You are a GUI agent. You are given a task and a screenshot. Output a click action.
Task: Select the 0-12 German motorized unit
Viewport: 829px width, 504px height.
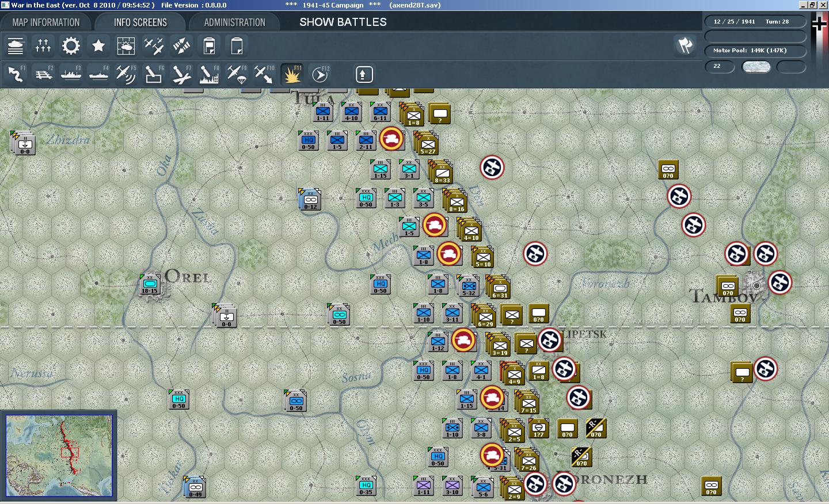pyautogui.click(x=310, y=199)
